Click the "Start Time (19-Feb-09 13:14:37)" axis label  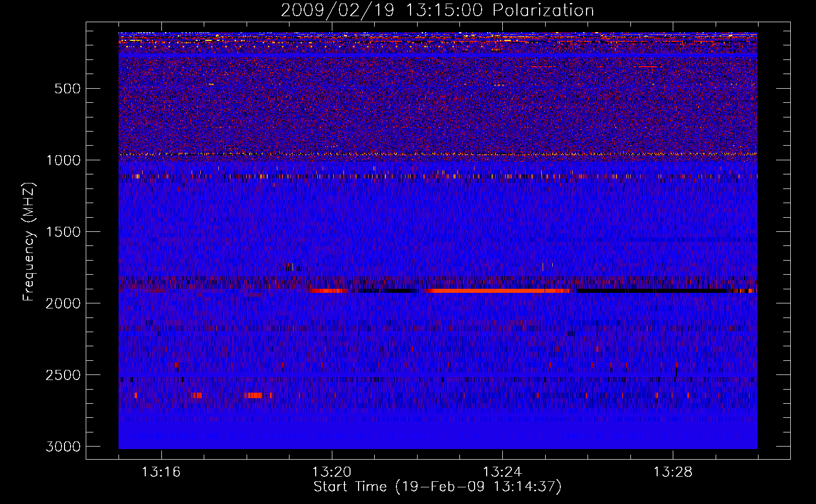[437, 487]
